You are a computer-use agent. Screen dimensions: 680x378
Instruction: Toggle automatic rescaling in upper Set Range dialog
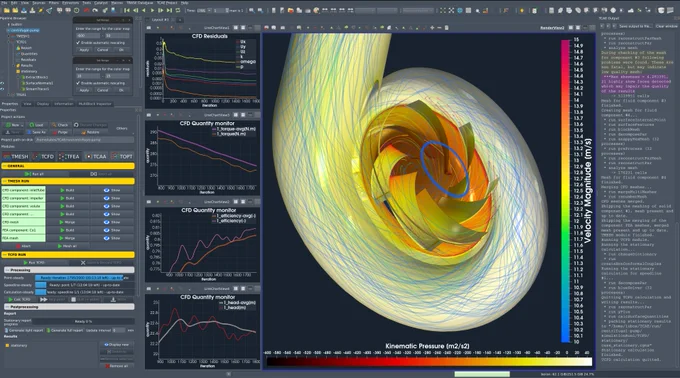78,43
